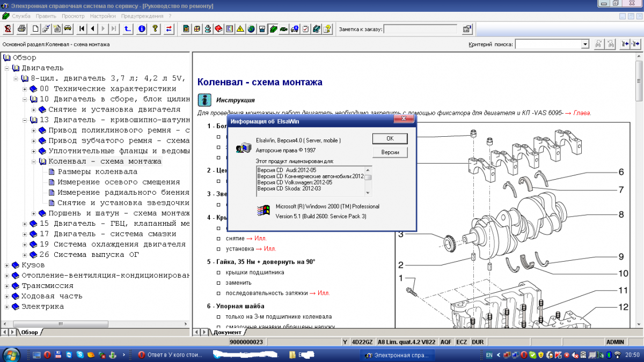Image resolution: width=644 pixels, height=362 pixels.
Task: Click the car icon in the left toolbar
Action: pyautogui.click(x=68, y=28)
